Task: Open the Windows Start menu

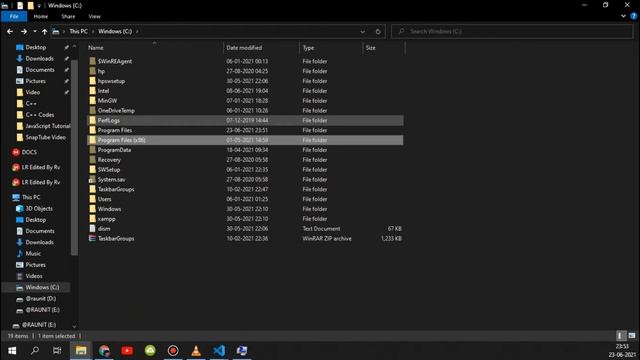Action: [x=12, y=351]
